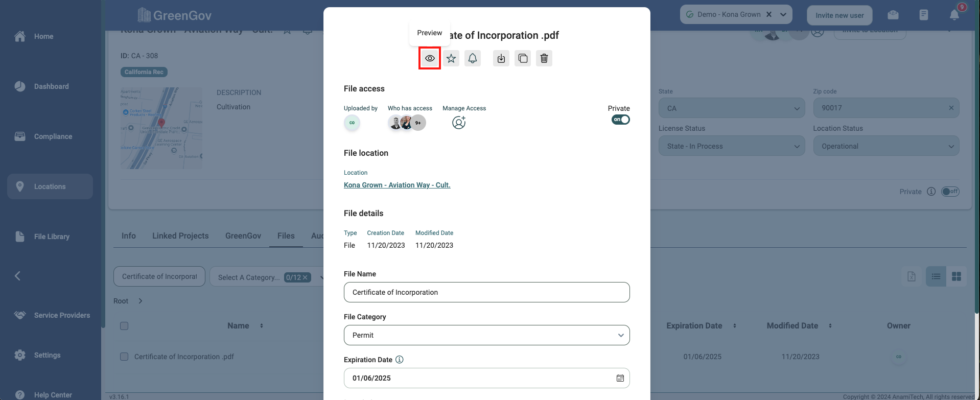Viewport: 980px width, 400px height.
Task: Switch to the Linked Projects tab
Action: click(180, 236)
